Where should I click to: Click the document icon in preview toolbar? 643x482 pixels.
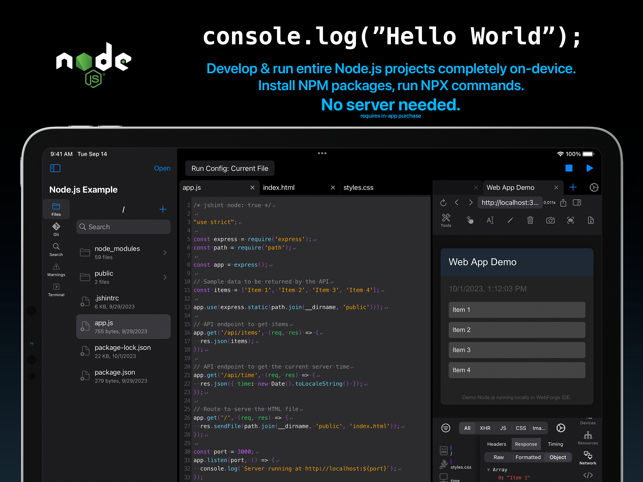point(591,220)
